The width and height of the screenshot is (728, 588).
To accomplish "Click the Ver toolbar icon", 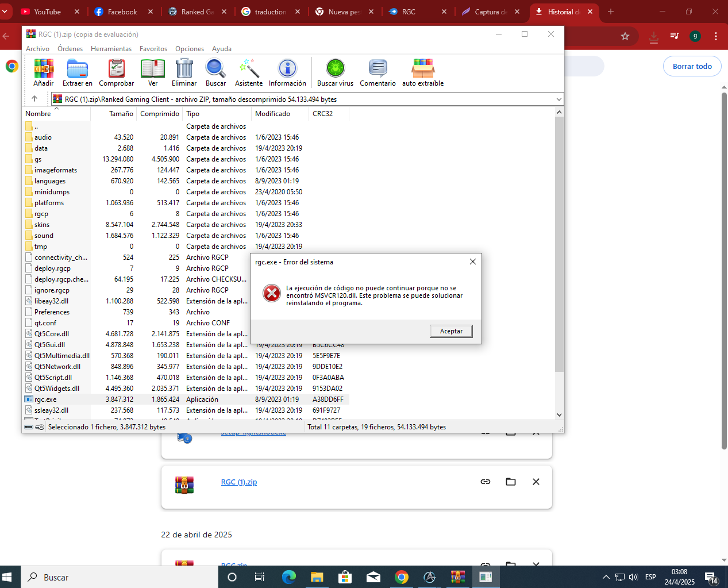I will click(x=153, y=72).
